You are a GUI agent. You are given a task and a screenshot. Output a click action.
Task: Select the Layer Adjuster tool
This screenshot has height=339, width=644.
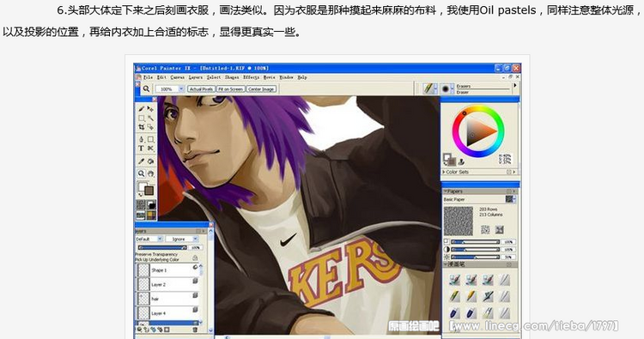coord(151,109)
